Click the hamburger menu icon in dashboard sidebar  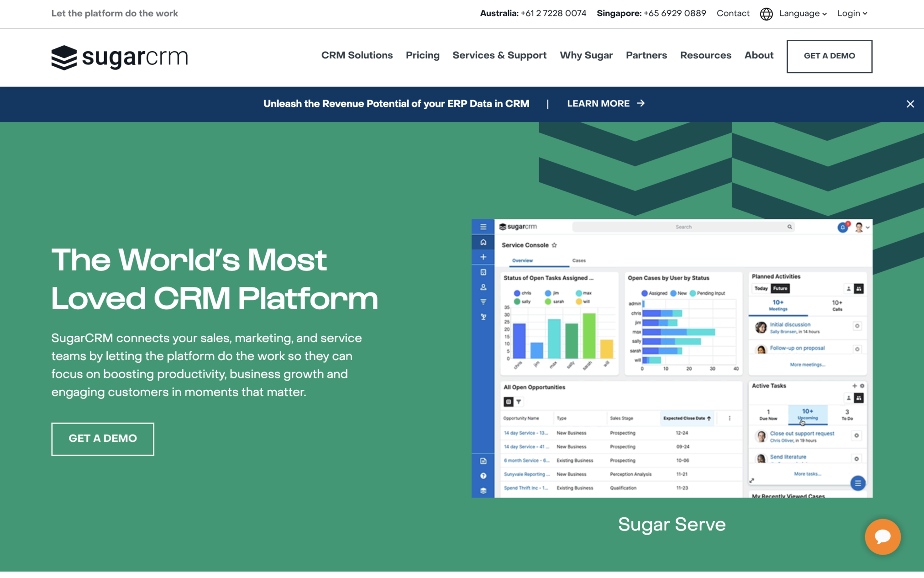point(483,227)
